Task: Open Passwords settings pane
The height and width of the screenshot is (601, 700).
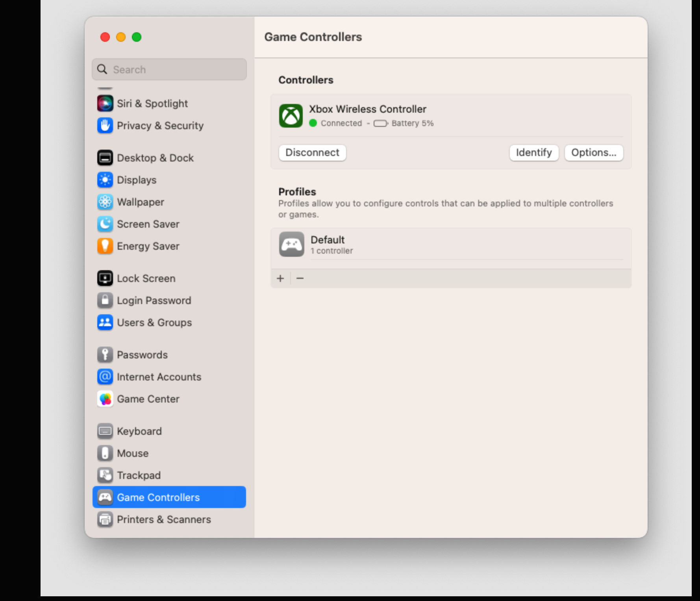Action: pyautogui.click(x=169, y=355)
